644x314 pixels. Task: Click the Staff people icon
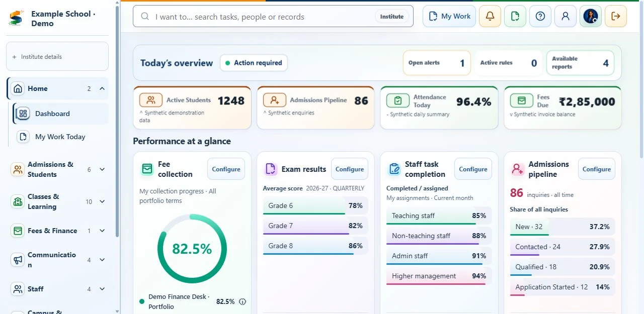[18, 289]
